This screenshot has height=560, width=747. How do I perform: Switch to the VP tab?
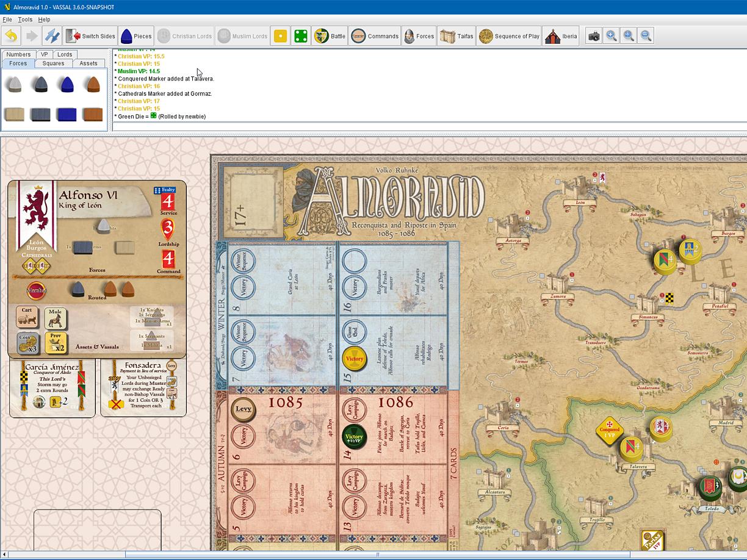coord(43,54)
